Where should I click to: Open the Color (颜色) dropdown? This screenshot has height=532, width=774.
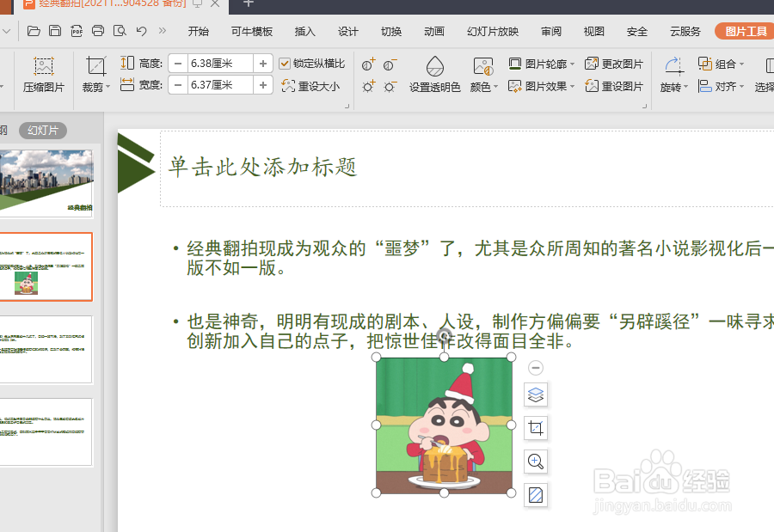(483, 75)
